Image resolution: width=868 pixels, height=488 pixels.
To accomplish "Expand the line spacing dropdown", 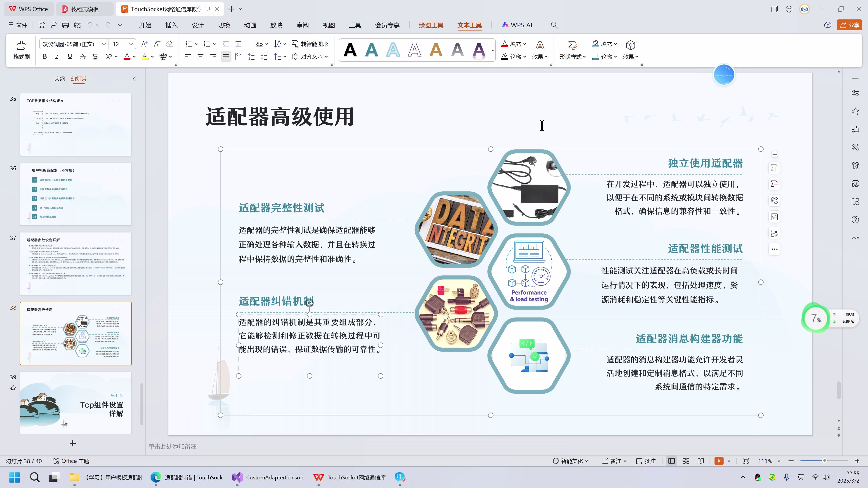I will 285,56.
